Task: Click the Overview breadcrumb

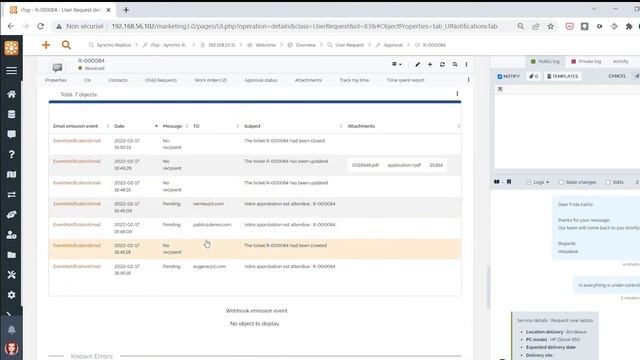Action: pyautogui.click(x=305, y=45)
